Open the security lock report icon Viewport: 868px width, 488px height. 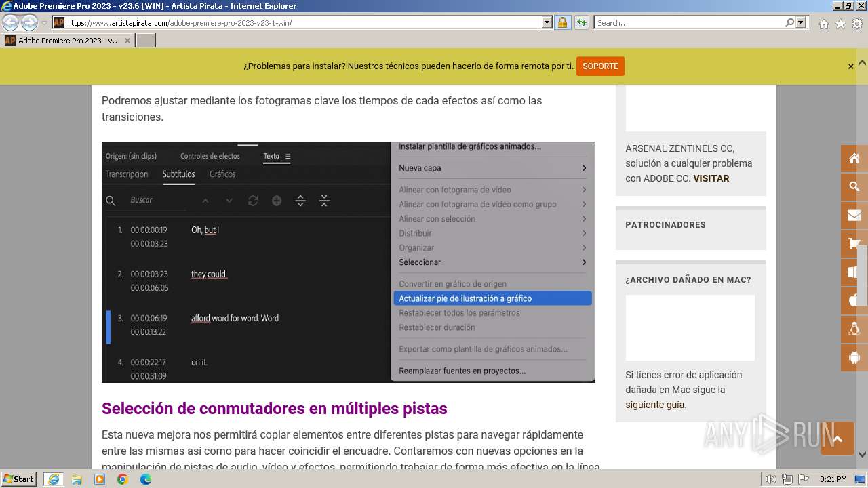pyautogui.click(x=562, y=22)
